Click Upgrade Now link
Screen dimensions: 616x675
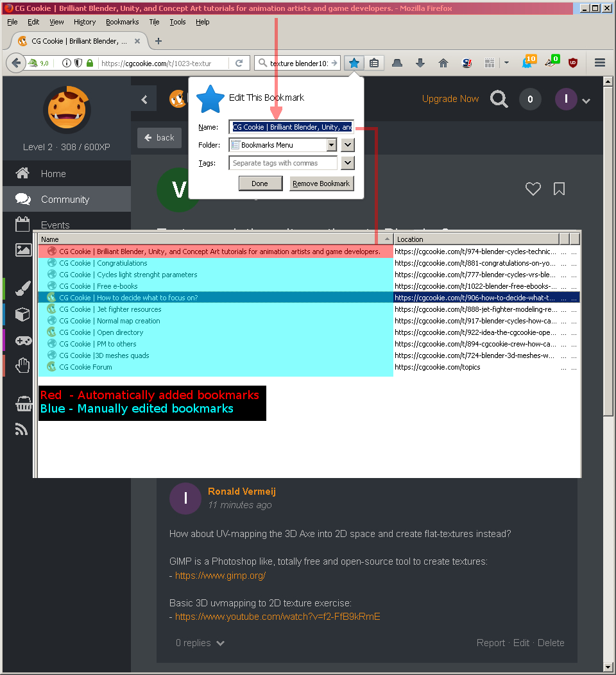pos(450,99)
